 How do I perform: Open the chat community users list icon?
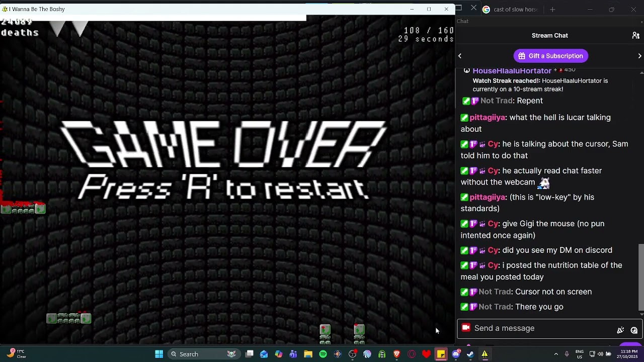tap(635, 36)
